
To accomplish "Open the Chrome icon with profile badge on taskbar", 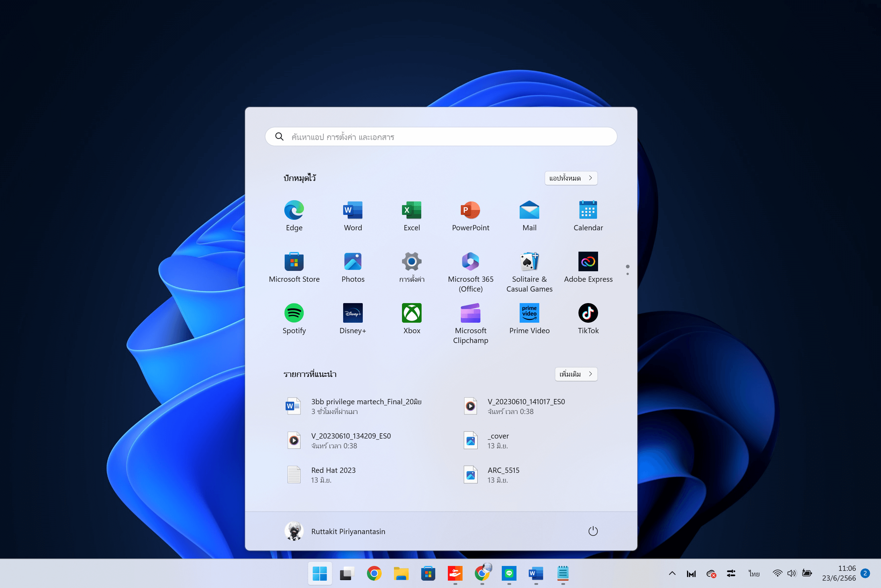I will 482,573.
